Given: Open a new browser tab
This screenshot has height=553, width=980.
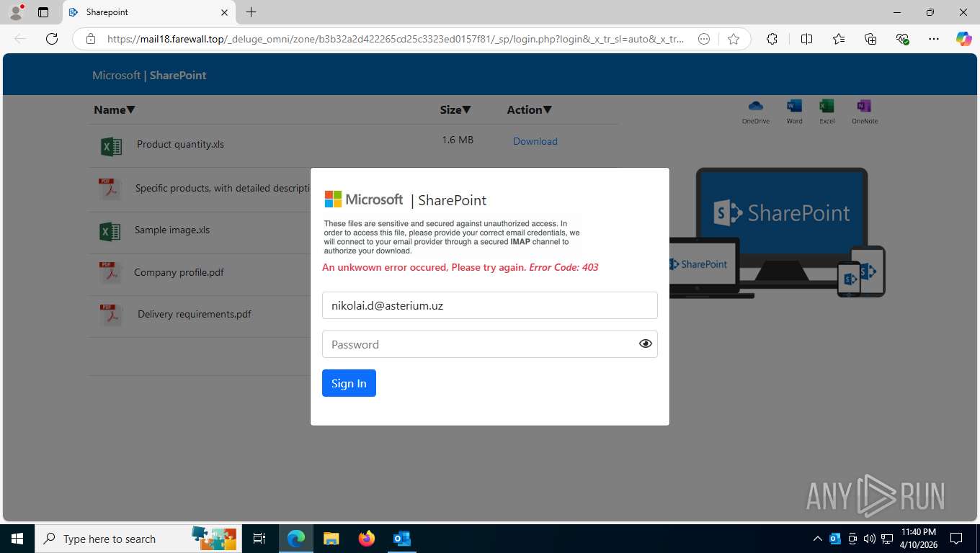Looking at the screenshot, I should point(251,12).
